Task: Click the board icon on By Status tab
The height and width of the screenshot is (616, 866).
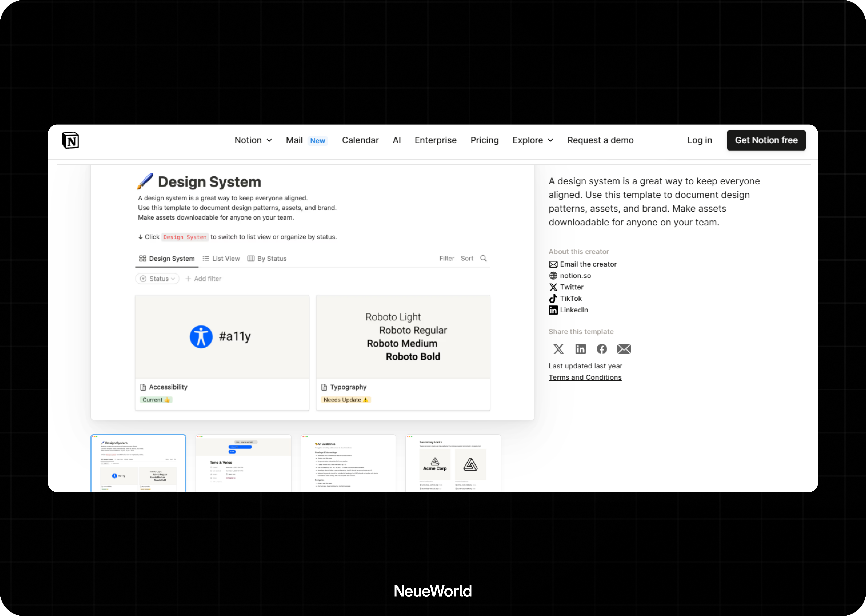Action: 251,259
